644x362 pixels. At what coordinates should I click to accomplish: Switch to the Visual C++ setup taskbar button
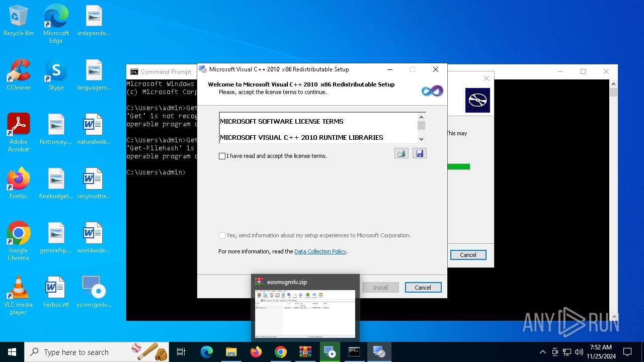(379, 352)
